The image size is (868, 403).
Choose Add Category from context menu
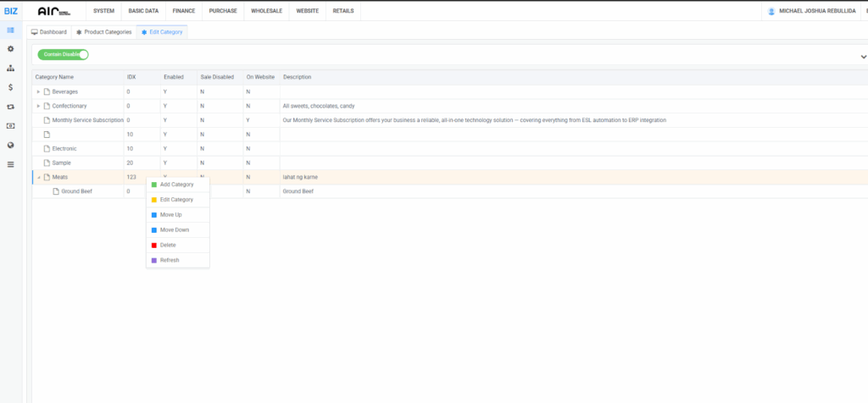[x=176, y=185]
